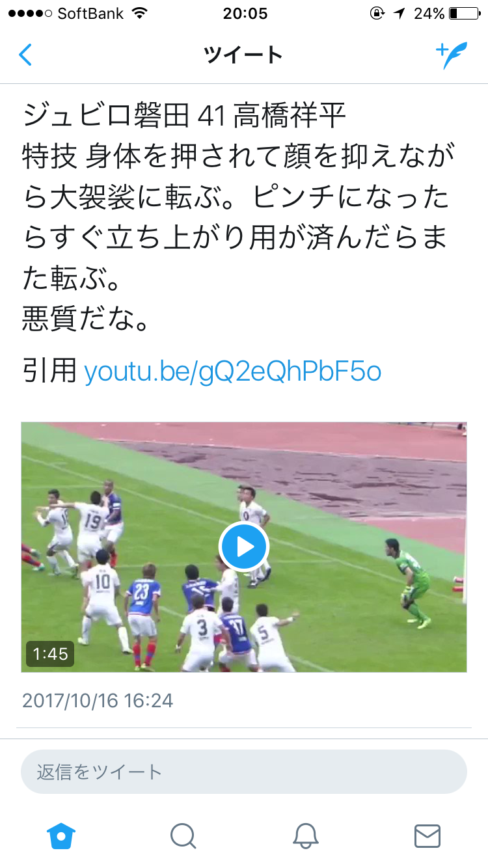Tap the ツイート title in header
This screenshot has width=488, height=868.
pyautogui.click(x=243, y=55)
